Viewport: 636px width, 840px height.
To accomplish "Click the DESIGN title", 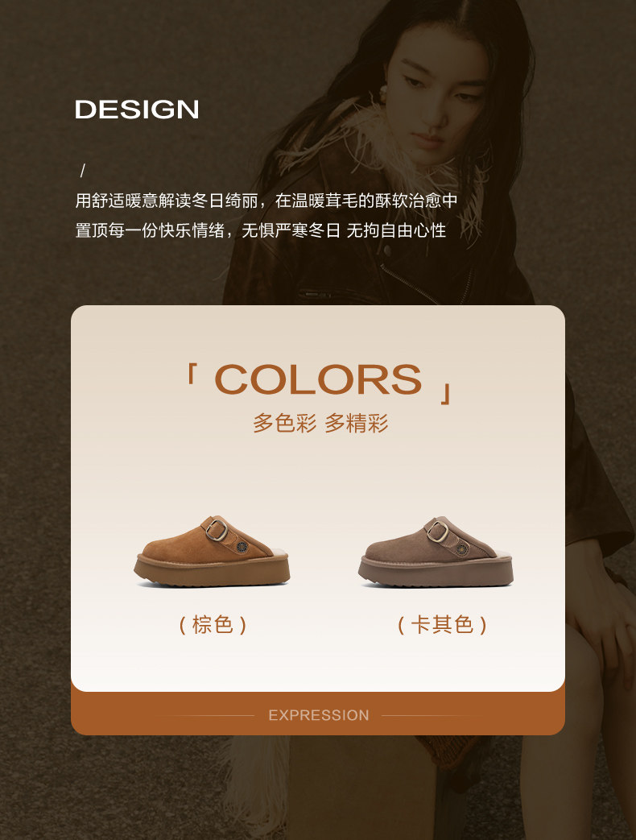I will (137, 110).
